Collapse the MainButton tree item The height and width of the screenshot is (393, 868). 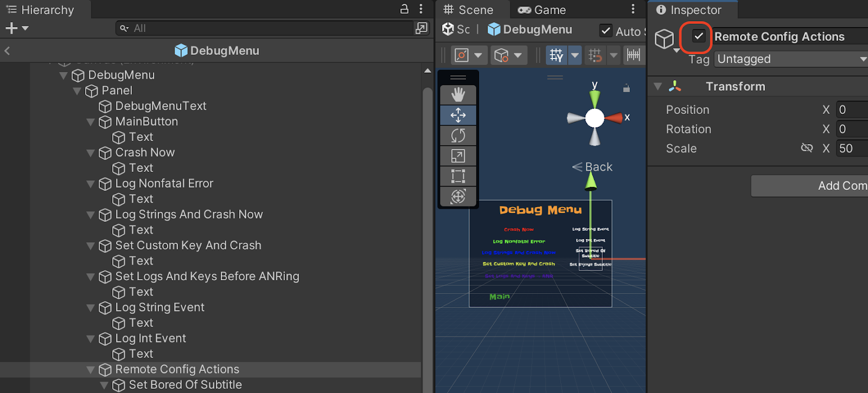[x=91, y=122]
